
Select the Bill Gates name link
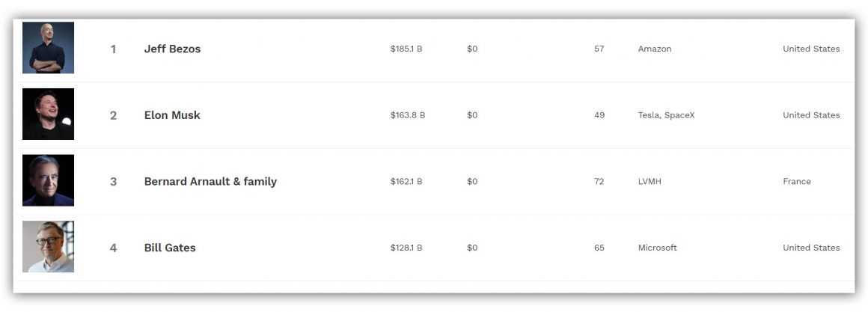point(170,248)
